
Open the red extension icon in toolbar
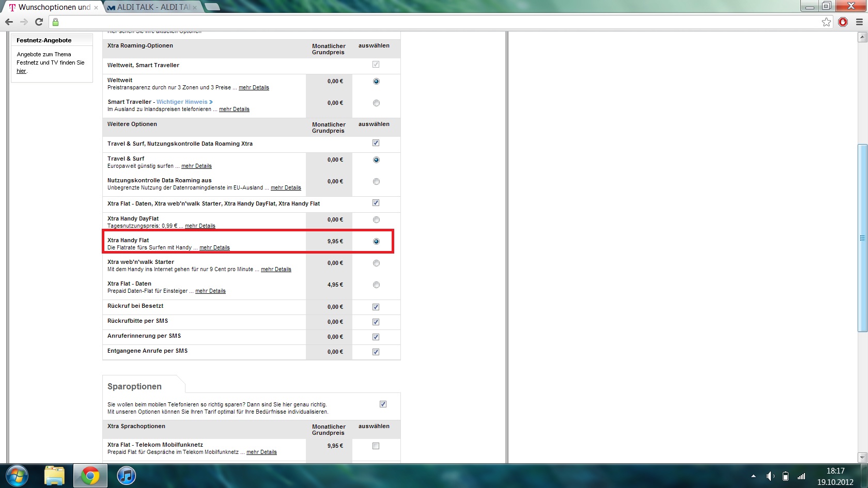(x=843, y=22)
